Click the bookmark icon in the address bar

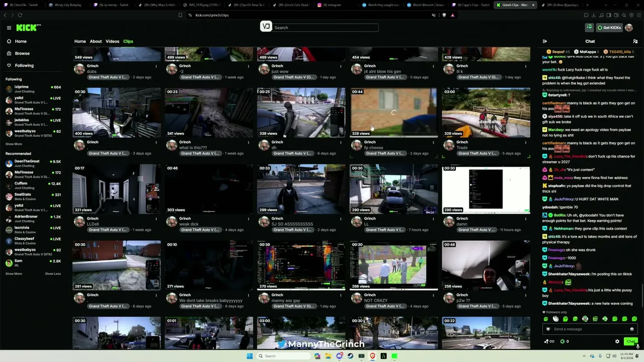tap(180, 15)
